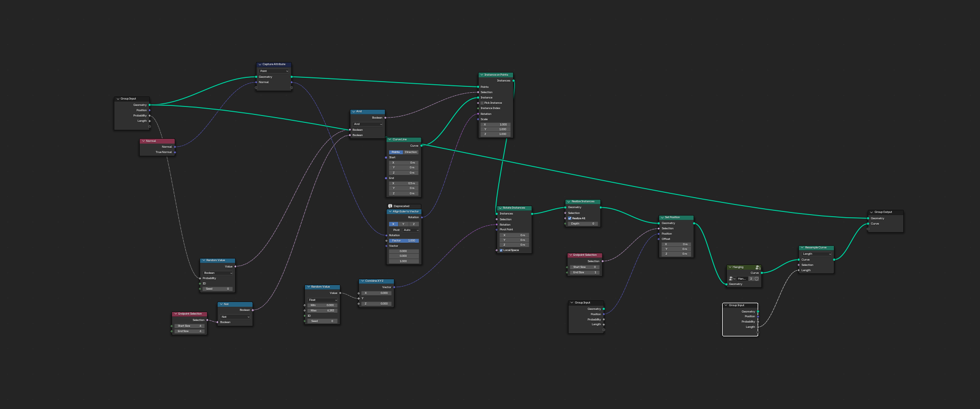Click the Hanging node group icon in header

coord(758,268)
